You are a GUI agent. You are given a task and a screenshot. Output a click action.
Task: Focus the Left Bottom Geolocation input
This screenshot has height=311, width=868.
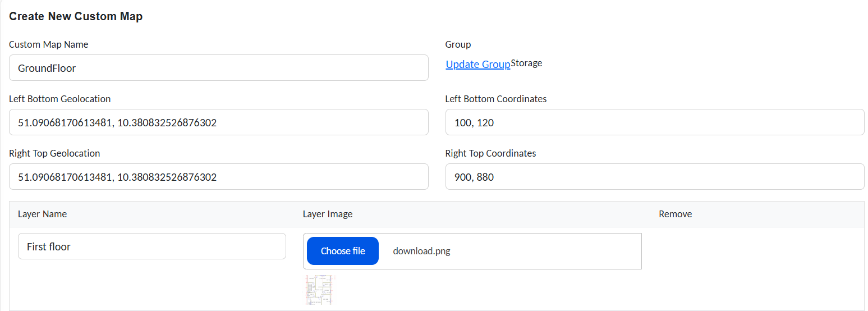click(x=218, y=122)
